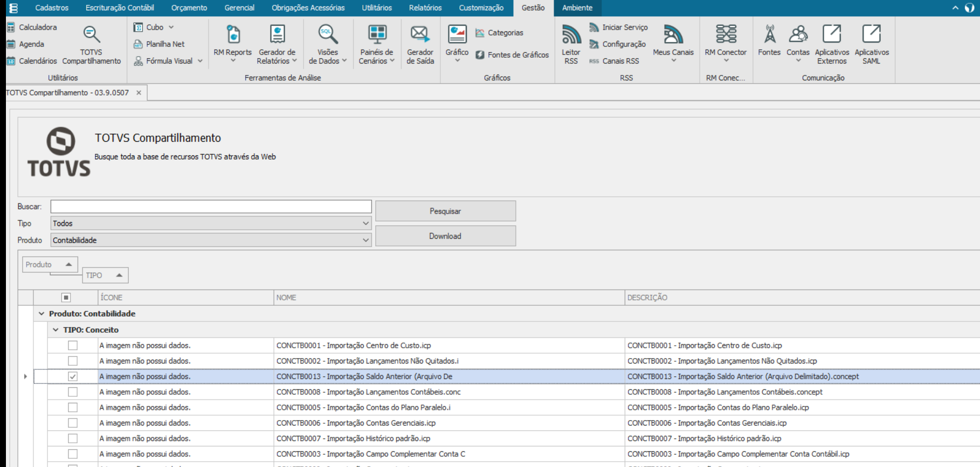Open Visões de Dados
Viewport: 980px width, 467px height.
[327, 44]
